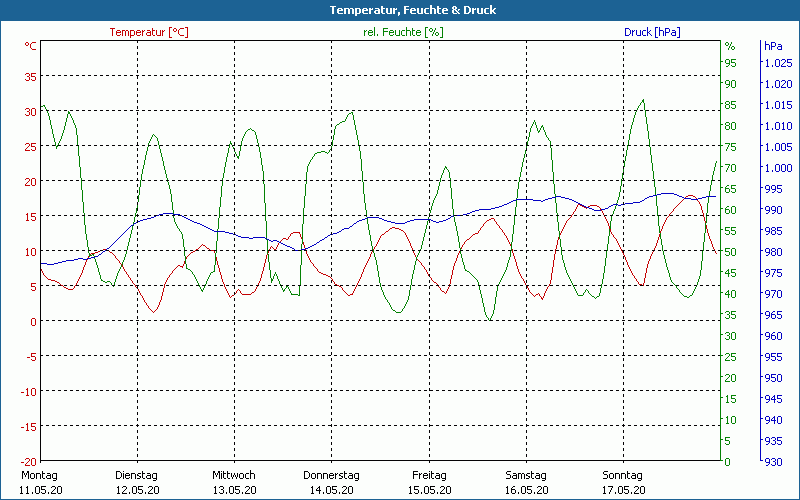
Task: Select the red Temperatur [°C] legend label
Action: (149, 32)
